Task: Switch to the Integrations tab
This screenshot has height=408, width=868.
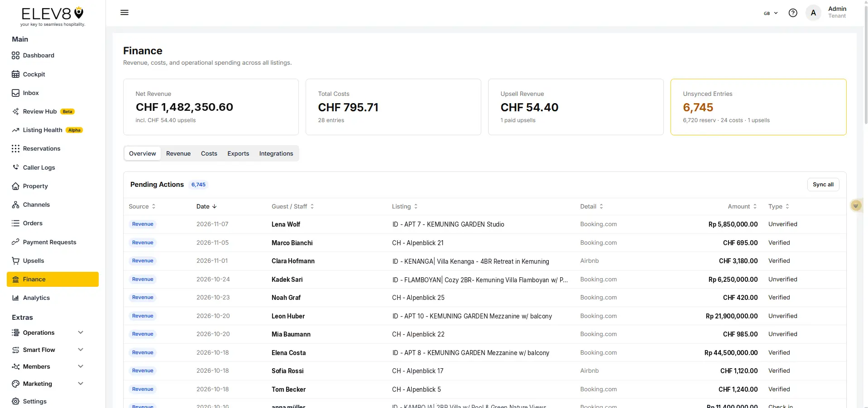Action: coord(276,153)
